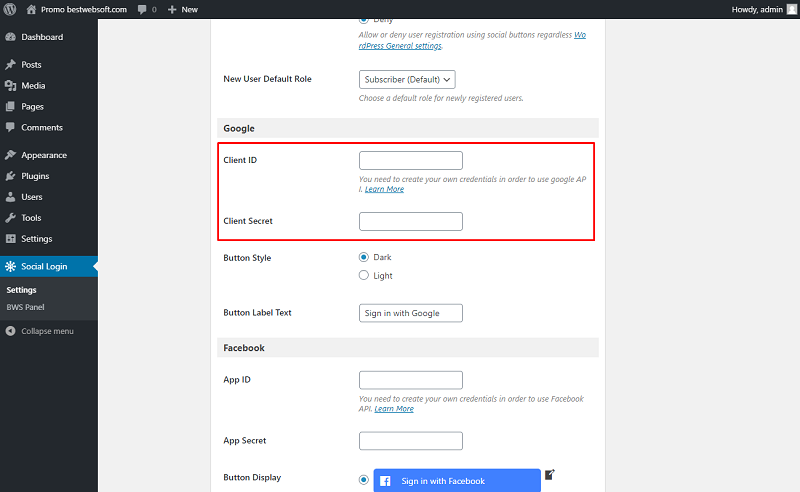Click Promo bestwebsoft.com site link

84,9
